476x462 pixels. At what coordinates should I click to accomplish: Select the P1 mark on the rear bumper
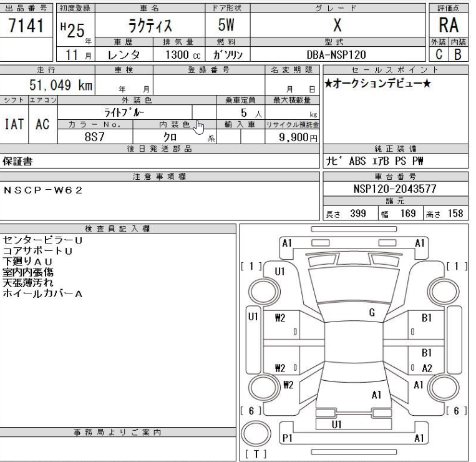(288, 438)
